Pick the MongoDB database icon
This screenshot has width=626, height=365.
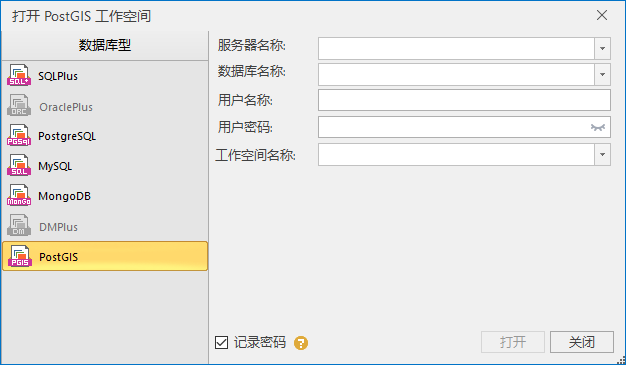[x=19, y=195]
